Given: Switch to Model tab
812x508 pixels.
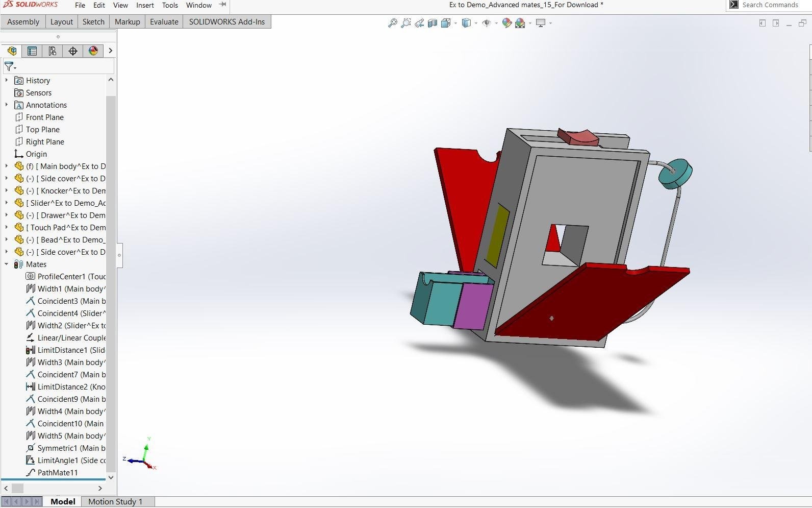Looking at the screenshot, I should tap(63, 502).
